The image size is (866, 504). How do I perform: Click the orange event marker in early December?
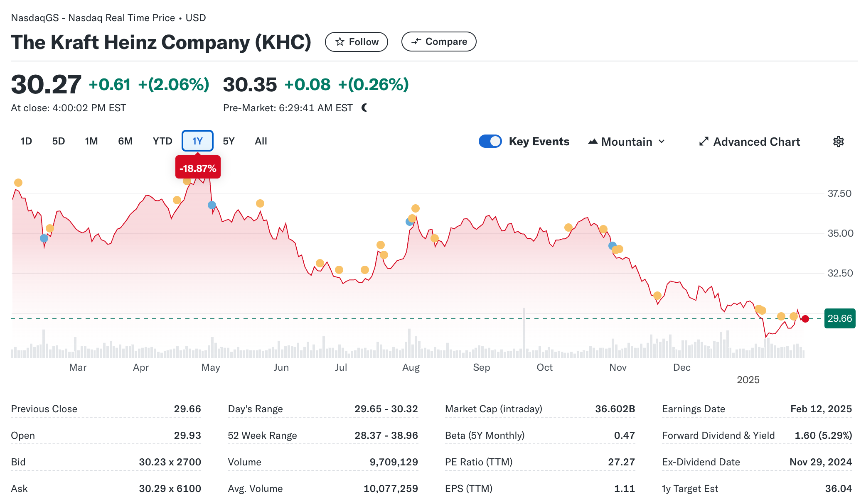coord(657,296)
